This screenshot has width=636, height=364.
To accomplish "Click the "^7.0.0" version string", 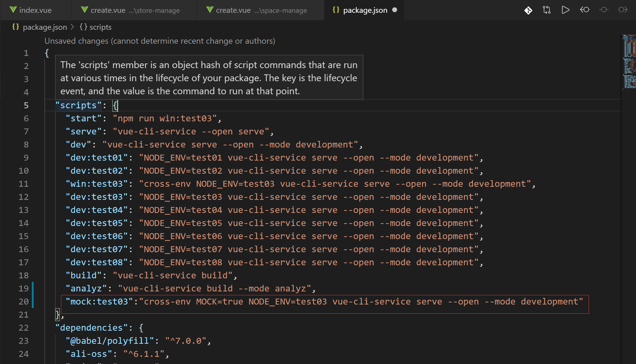I will coord(186,341).
